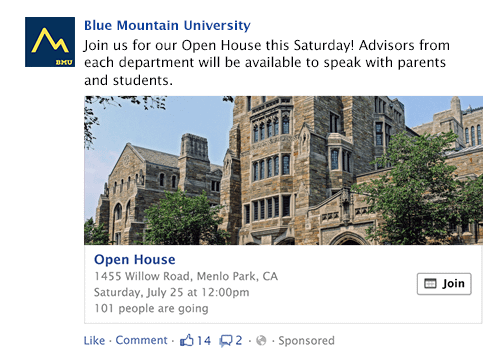Screen dimensions: 497x362
Task: Click the 101 people are going text
Action: tap(151, 308)
